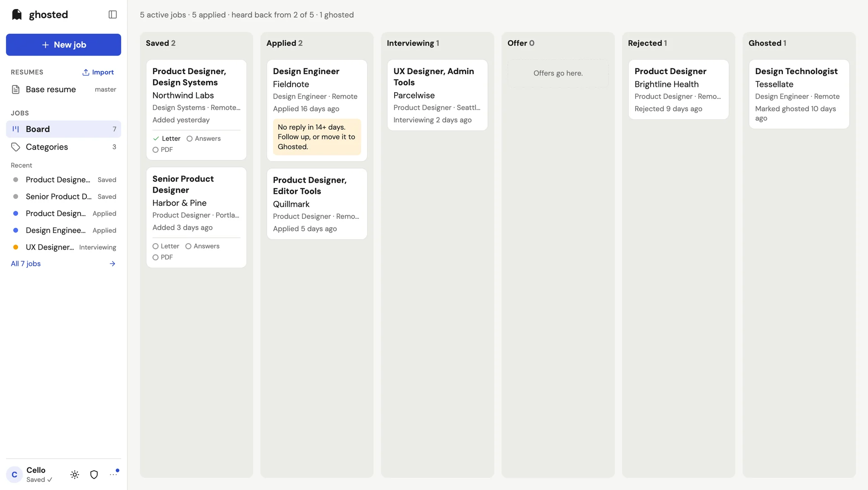
Task: Toggle Letter on Northwind Labs card
Action: tap(167, 138)
